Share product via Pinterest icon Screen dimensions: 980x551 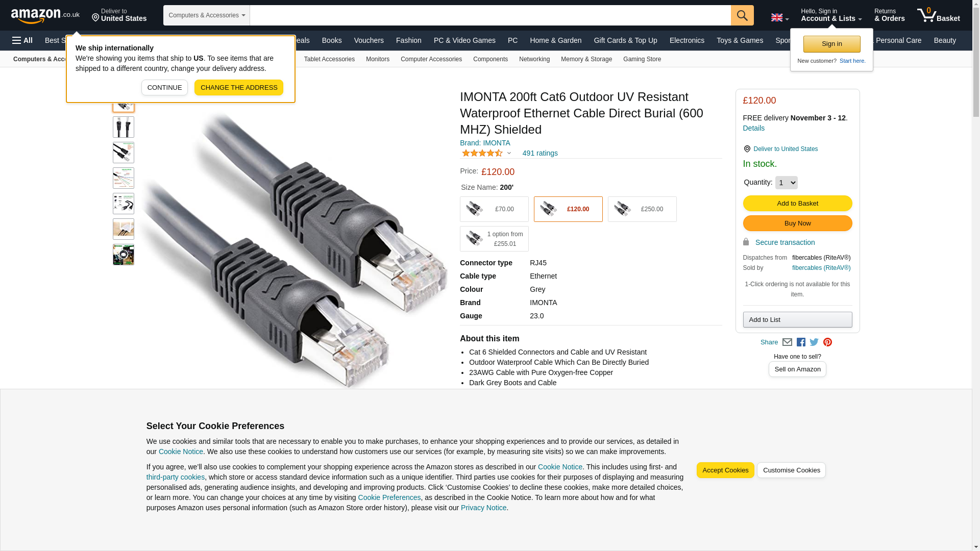[827, 342]
